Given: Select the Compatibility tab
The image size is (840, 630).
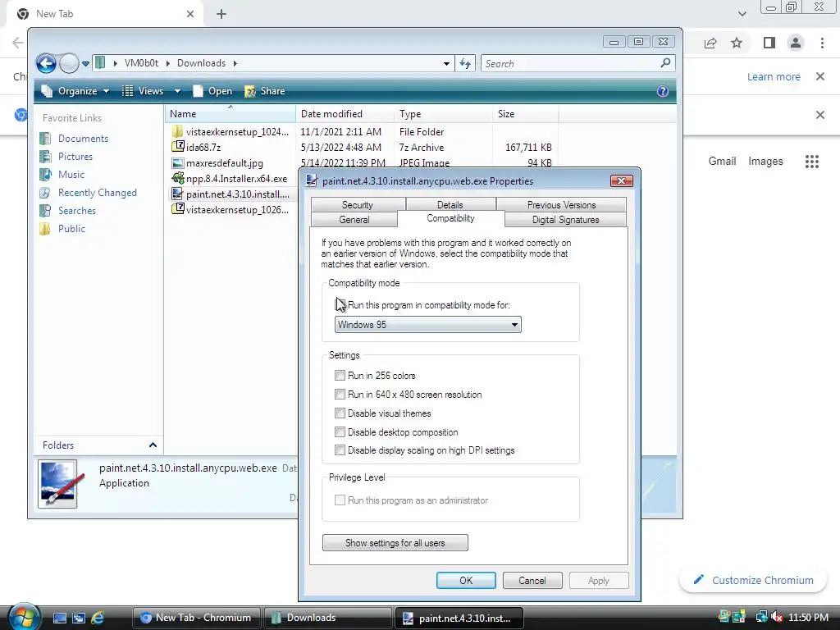Looking at the screenshot, I should pyautogui.click(x=450, y=218).
